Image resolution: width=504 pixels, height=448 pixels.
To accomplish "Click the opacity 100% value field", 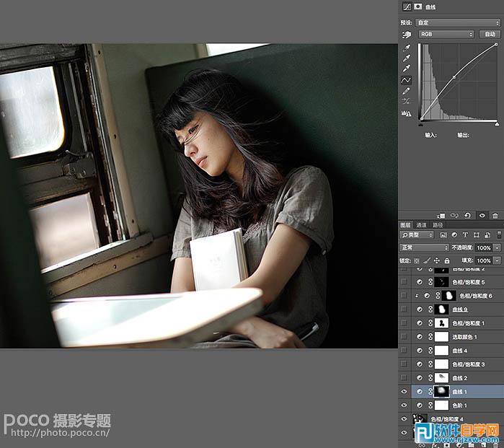I will click(x=484, y=247).
